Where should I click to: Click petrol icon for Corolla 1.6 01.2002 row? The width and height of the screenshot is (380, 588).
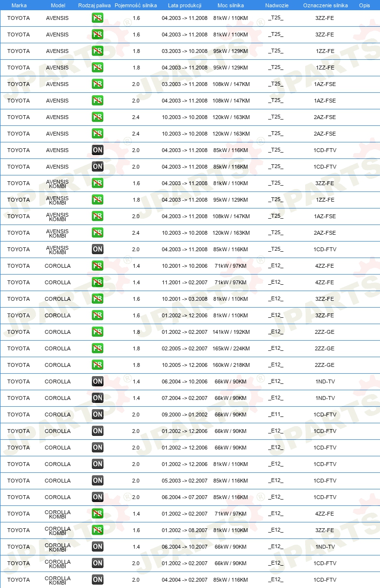click(x=97, y=315)
